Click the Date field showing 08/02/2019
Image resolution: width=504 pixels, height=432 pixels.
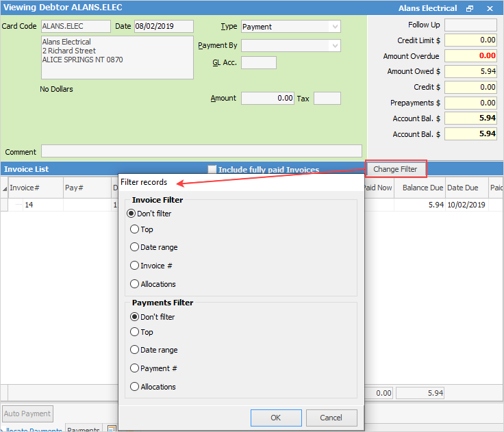click(164, 27)
